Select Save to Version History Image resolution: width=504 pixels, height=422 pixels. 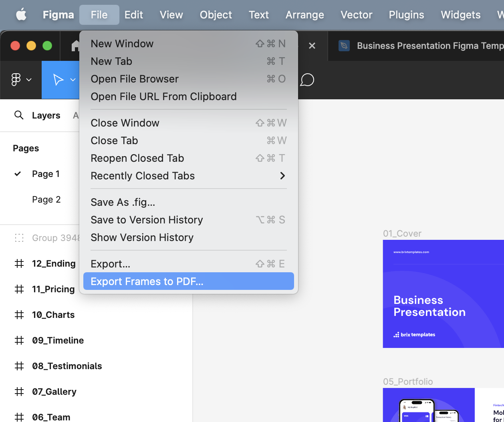click(x=189, y=220)
